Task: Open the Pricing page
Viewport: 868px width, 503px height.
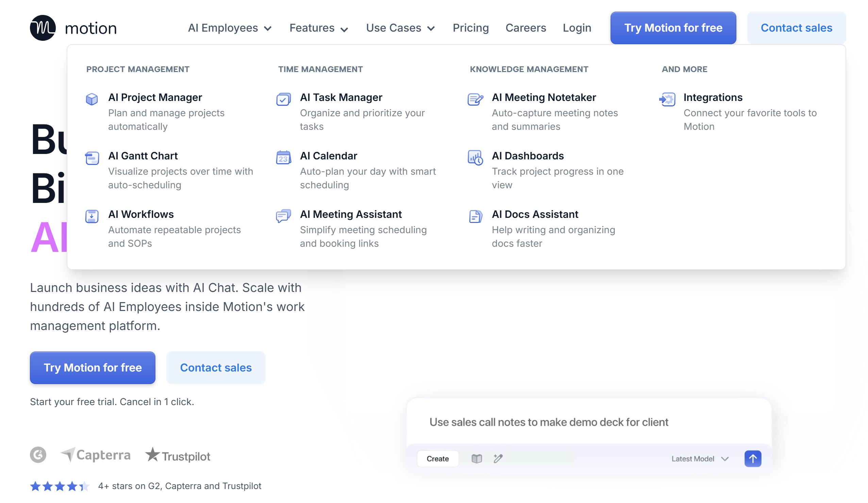Action: point(470,28)
